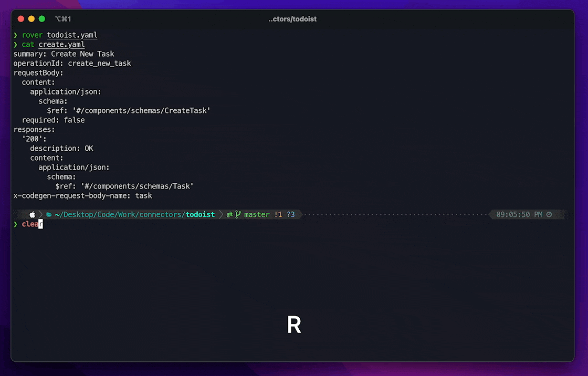Click the bold todoist directory name
Screen dimensions: 588x376
click(x=200, y=215)
